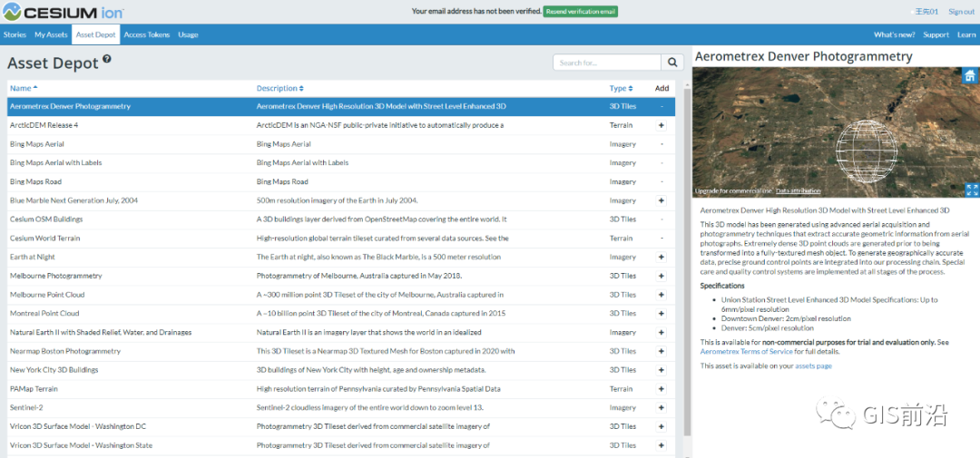Go to My Assets tab
This screenshot has width=980, height=458.
click(x=51, y=35)
